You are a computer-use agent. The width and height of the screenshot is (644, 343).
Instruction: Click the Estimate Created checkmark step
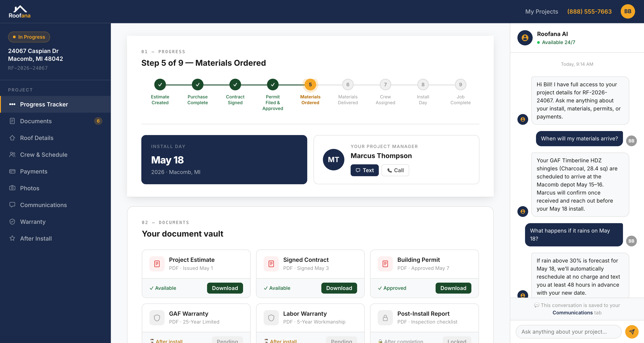point(160,85)
